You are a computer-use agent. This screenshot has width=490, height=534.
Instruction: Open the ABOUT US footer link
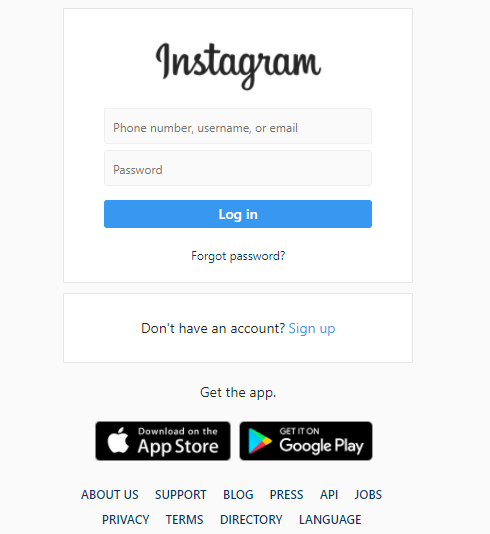[x=110, y=494]
